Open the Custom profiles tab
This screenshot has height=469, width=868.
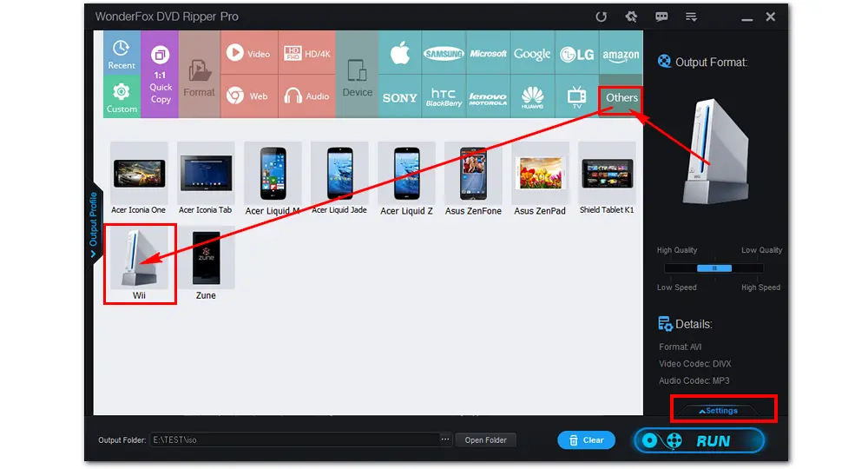click(x=122, y=96)
